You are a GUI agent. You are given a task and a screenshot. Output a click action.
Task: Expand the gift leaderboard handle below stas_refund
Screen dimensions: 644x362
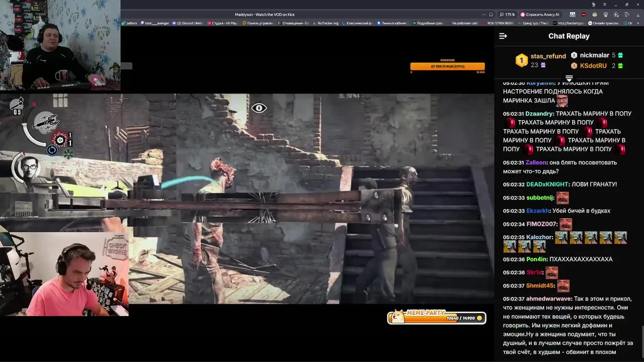[569, 78]
